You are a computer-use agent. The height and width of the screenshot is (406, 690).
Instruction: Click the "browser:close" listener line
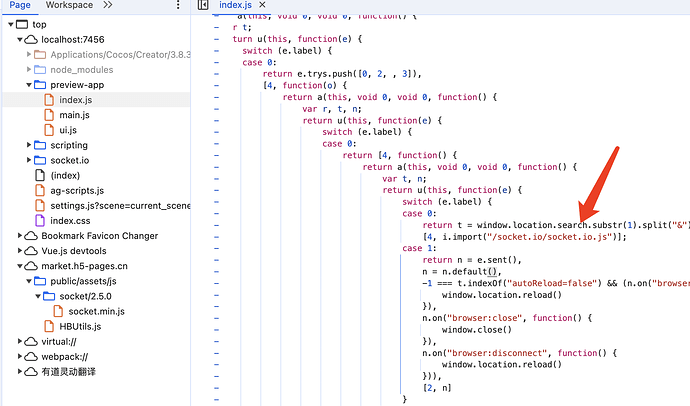point(507,318)
